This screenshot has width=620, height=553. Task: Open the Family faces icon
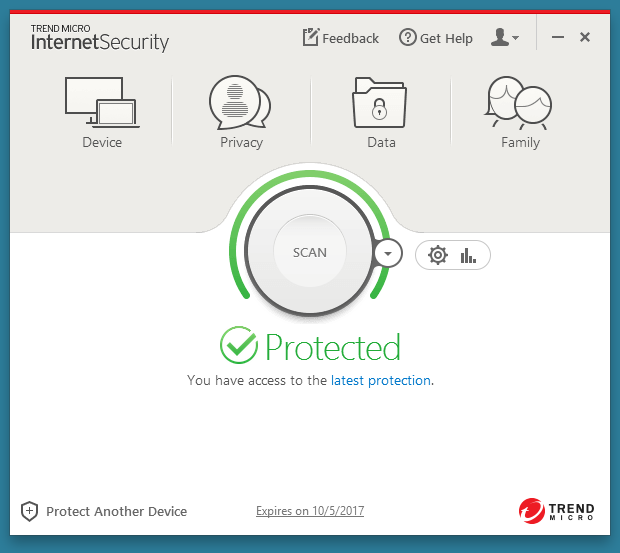pyautogui.click(x=520, y=103)
